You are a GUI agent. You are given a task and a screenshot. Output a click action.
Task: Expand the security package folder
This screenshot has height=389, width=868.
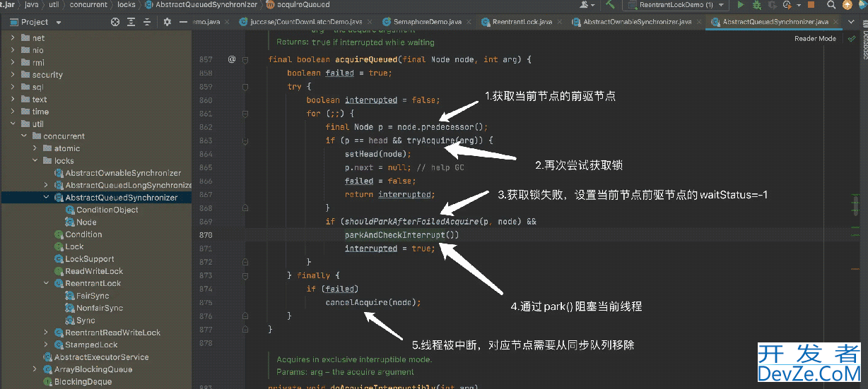click(x=13, y=75)
